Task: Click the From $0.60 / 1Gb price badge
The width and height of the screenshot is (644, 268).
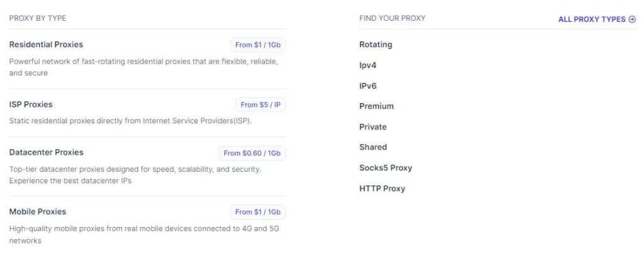Action: [x=252, y=153]
